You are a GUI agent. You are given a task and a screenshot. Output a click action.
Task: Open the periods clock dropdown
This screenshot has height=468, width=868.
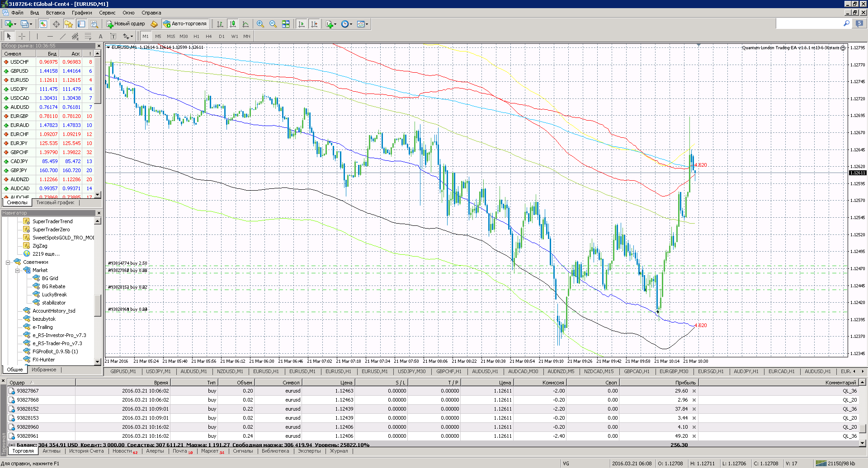coord(351,24)
